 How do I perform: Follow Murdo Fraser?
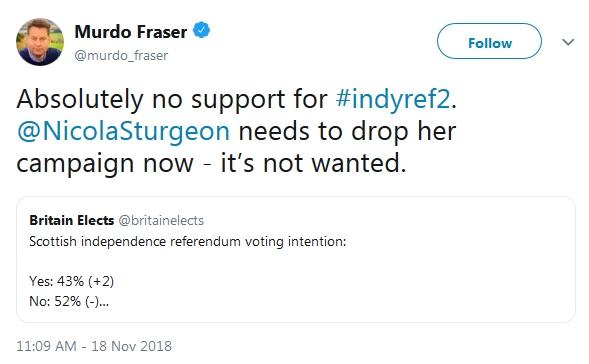pos(489,41)
